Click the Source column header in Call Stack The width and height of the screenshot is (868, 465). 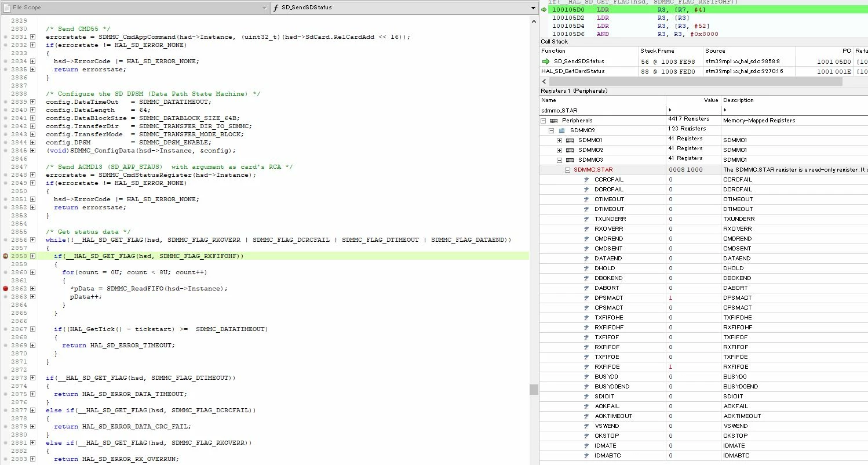point(749,51)
